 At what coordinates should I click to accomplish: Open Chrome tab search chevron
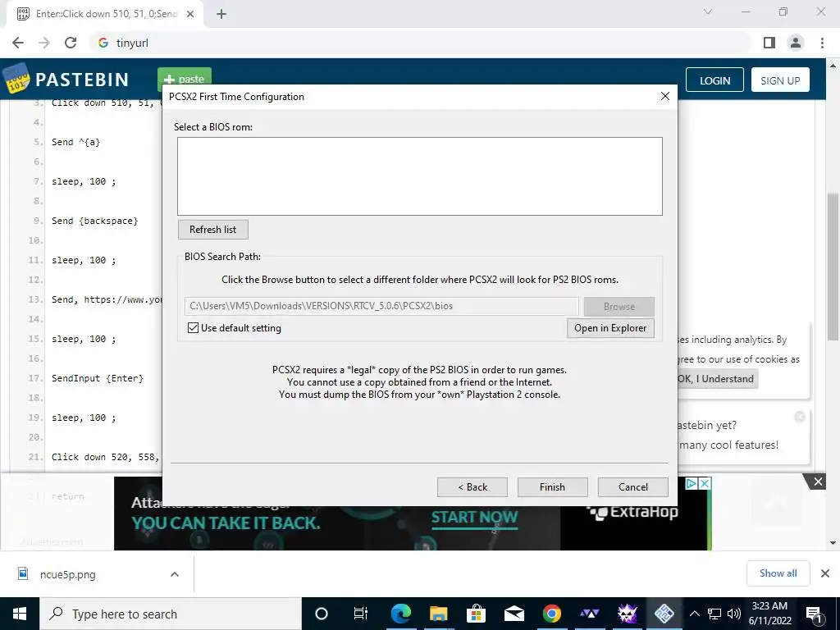coord(708,11)
